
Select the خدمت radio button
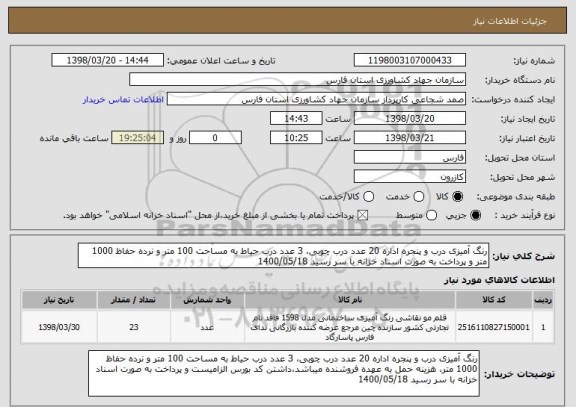419,197
